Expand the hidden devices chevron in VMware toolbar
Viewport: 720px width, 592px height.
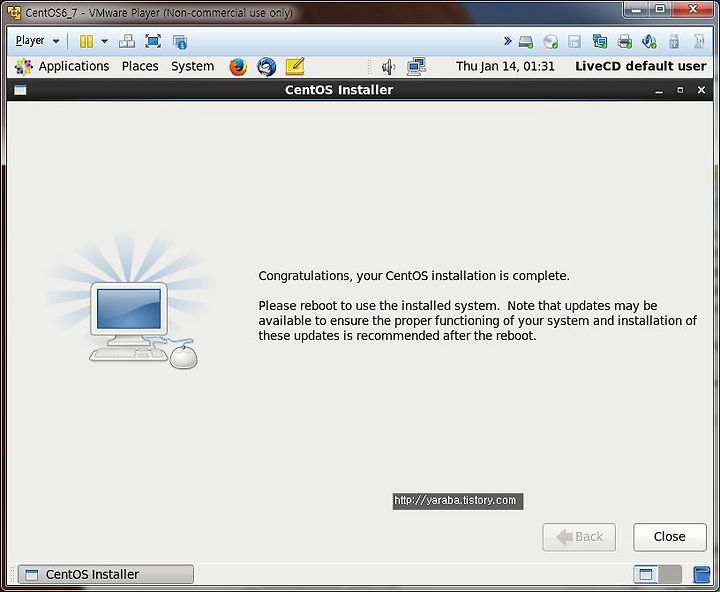(x=507, y=41)
